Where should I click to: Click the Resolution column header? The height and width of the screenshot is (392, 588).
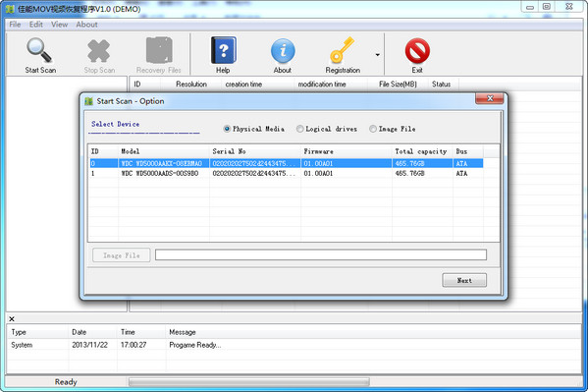[190, 84]
